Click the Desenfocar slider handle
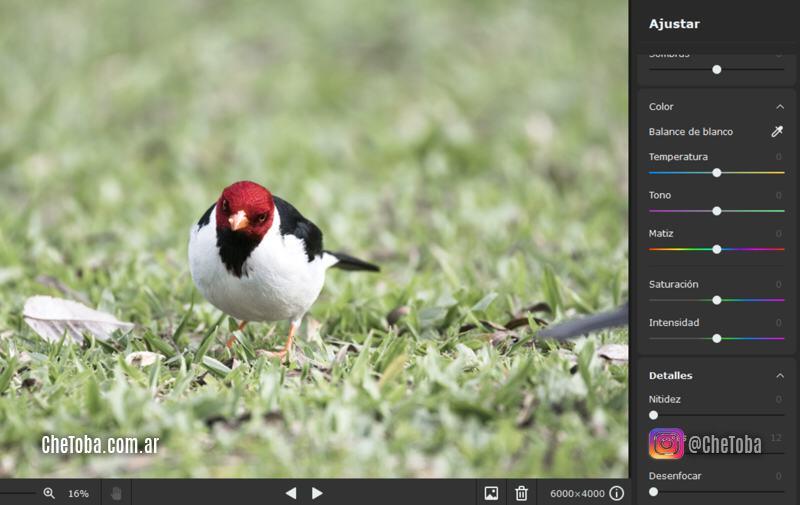Viewport: 800px width, 505px height. pyautogui.click(x=654, y=492)
